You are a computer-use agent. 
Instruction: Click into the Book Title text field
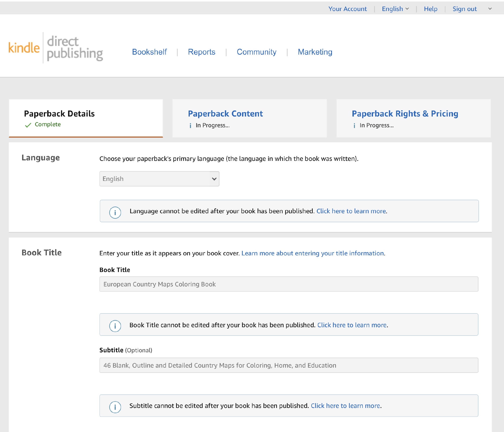[289, 284]
